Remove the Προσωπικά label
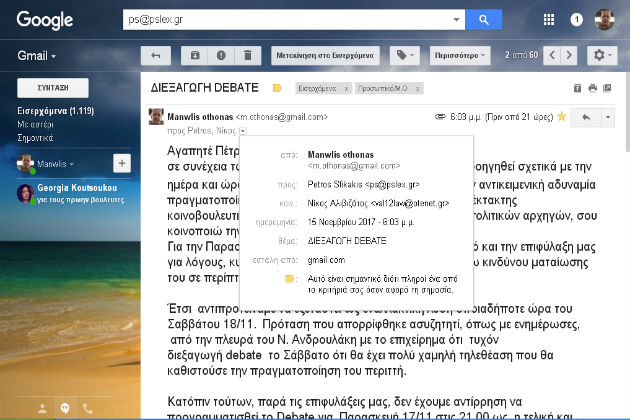Screen dimensions: 630x420 click(417, 88)
